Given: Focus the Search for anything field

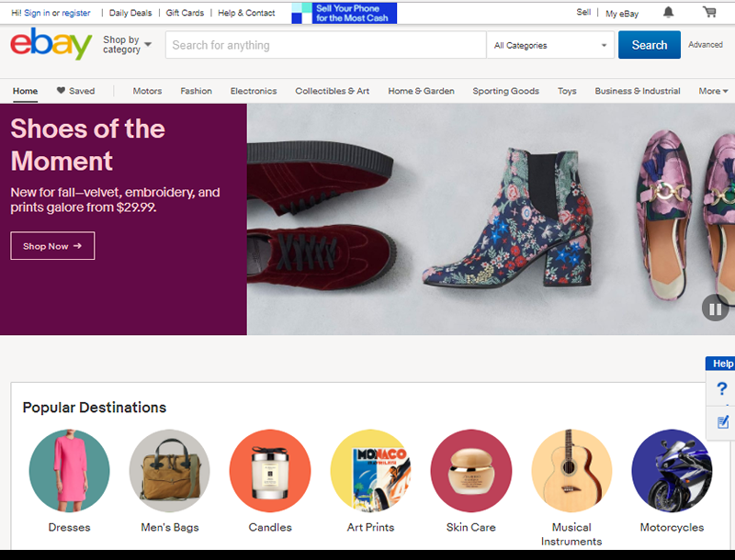Looking at the screenshot, I should click(325, 45).
